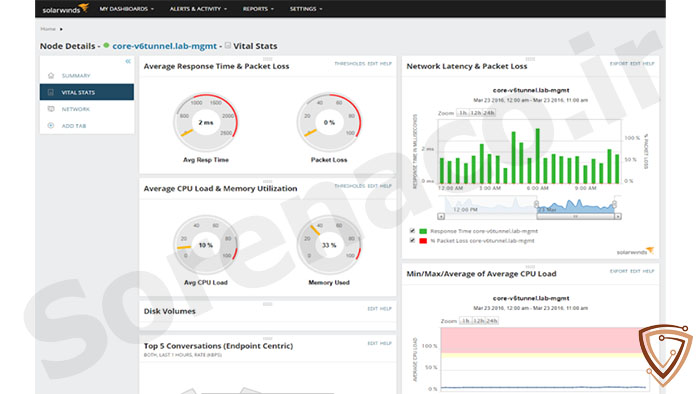
Task: Uncheck Response Time series checkbox
Action: [x=412, y=231]
